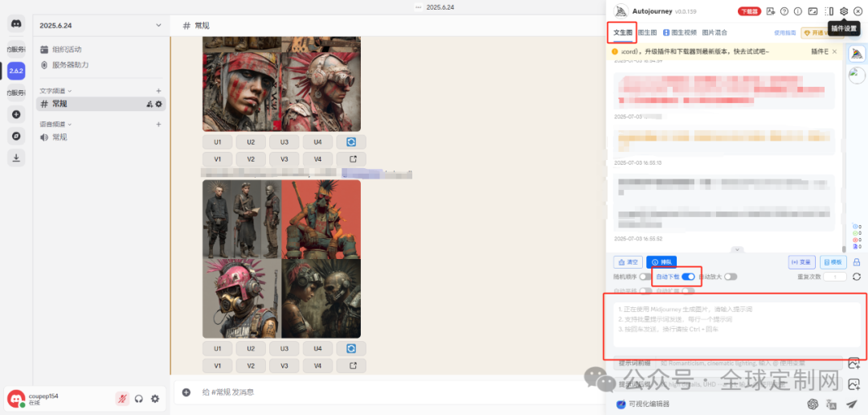Enable the 随机顺序 toggle
The width and height of the screenshot is (868, 415).
tap(645, 277)
